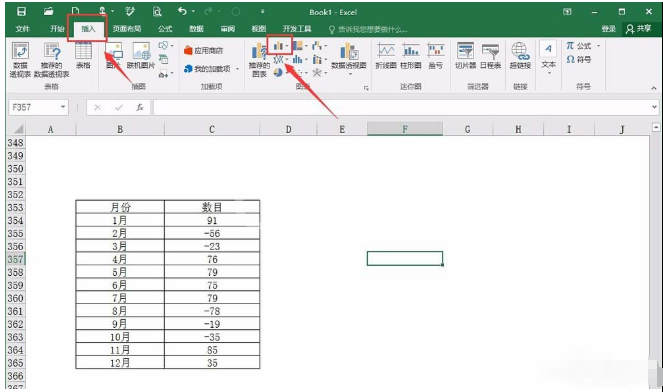Switch to the 视图 tab
This screenshot has height=392, width=663.
258,29
